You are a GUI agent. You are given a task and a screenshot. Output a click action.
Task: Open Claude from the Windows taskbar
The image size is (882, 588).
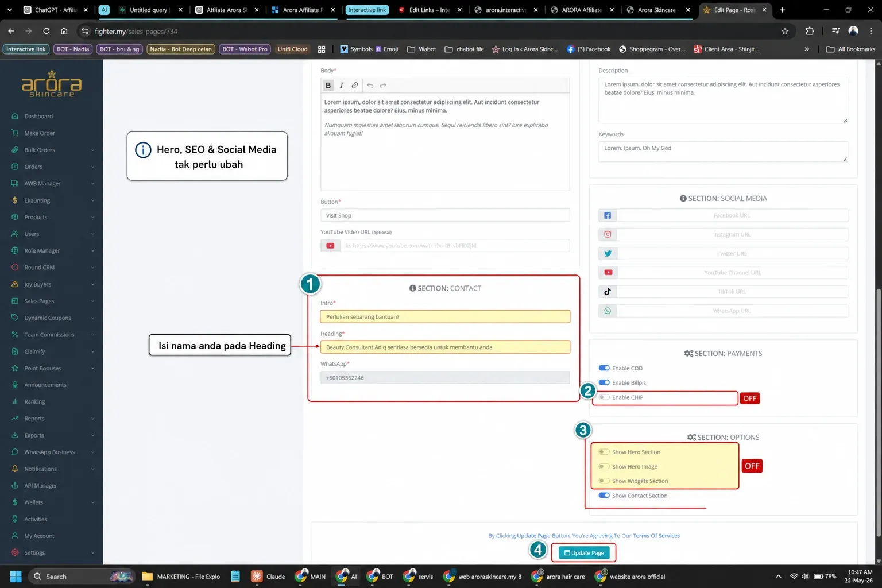coord(268,577)
